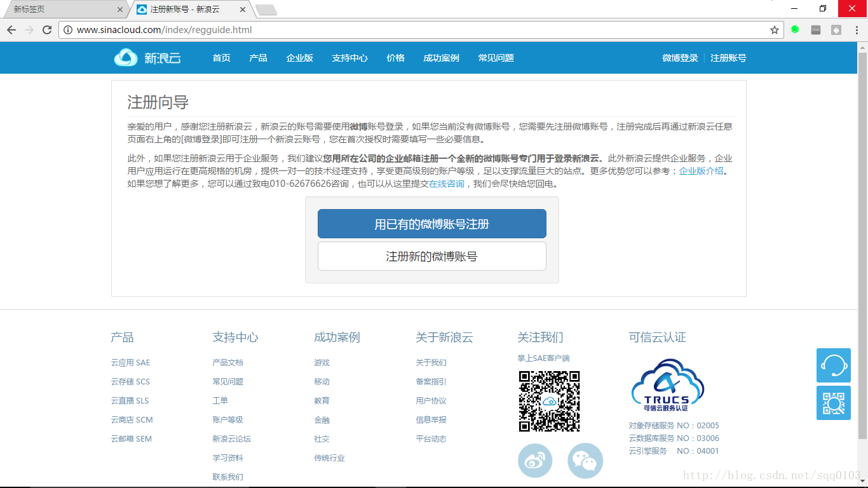This screenshot has width=868, height=488.
Task: Open the 金融 success case link
Action: (x=322, y=420)
